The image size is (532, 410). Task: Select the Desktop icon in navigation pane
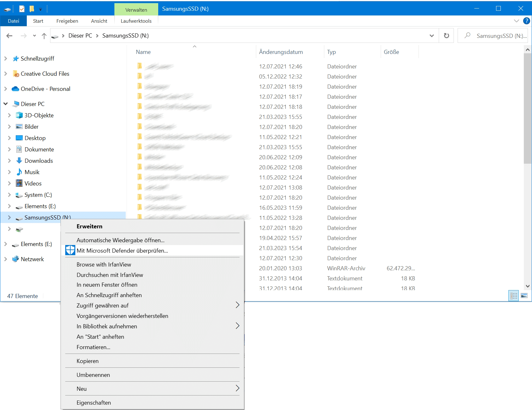tap(19, 138)
